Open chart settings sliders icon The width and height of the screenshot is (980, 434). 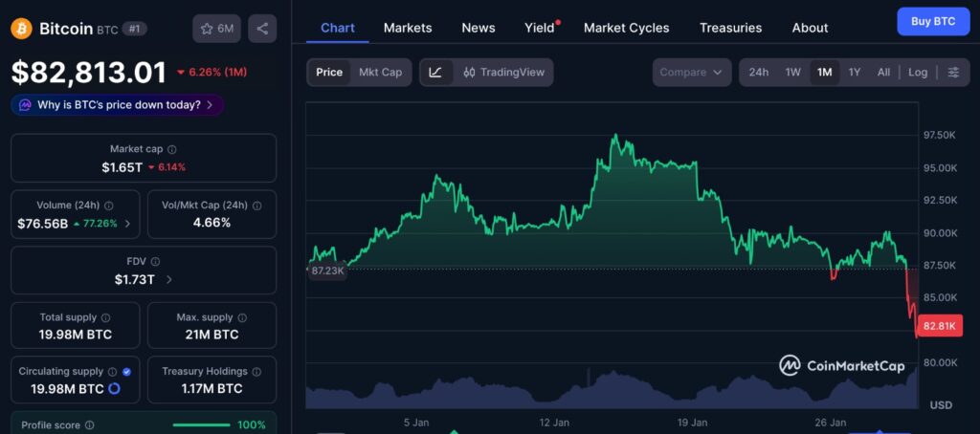[x=953, y=73]
